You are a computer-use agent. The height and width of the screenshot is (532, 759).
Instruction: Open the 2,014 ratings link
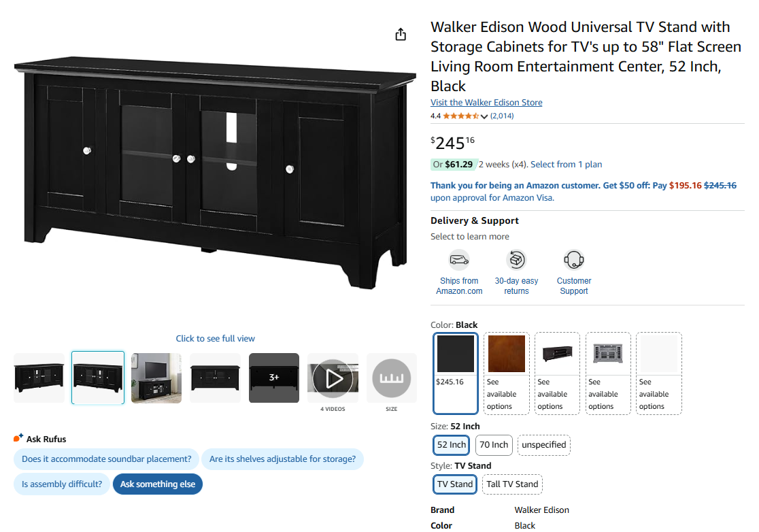(502, 116)
